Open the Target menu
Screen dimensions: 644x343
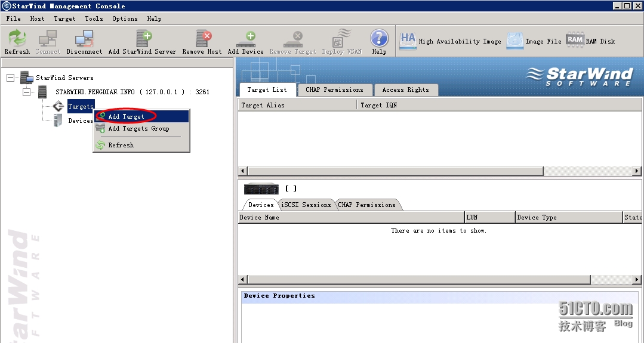click(x=64, y=18)
